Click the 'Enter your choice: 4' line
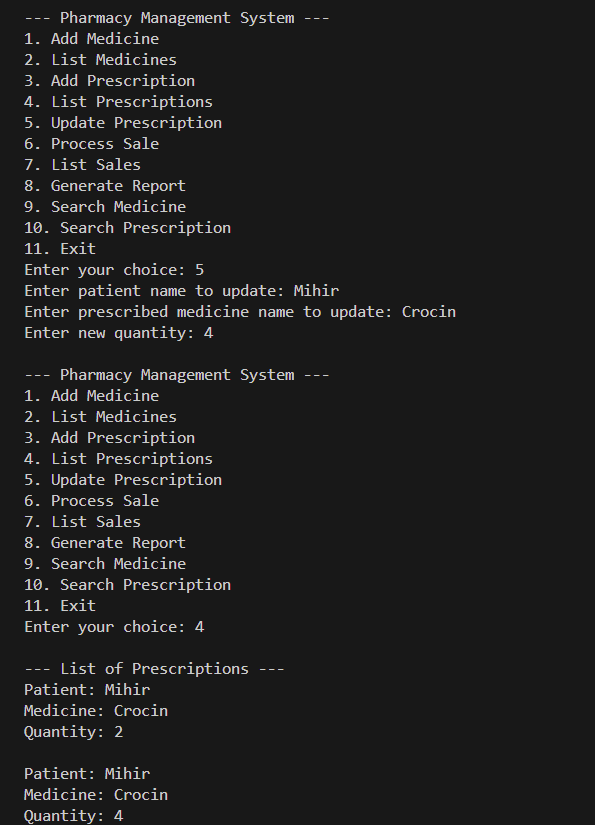The image size is (595, 825). (114, 627)
